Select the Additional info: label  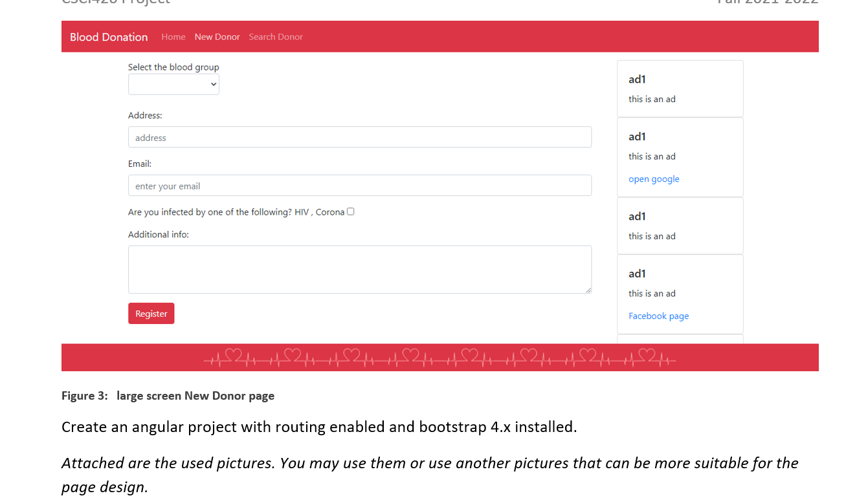(x=159, y=235)
